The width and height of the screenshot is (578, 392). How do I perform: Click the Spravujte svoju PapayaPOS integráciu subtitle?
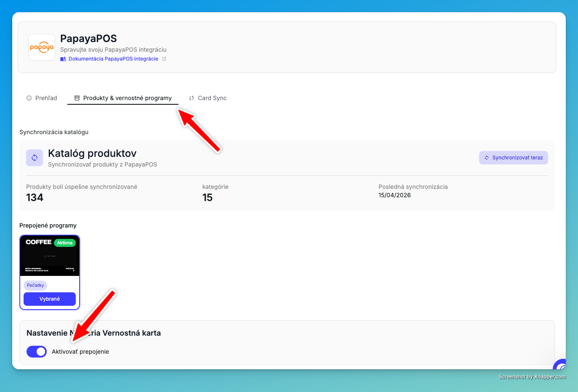point(113,50)
